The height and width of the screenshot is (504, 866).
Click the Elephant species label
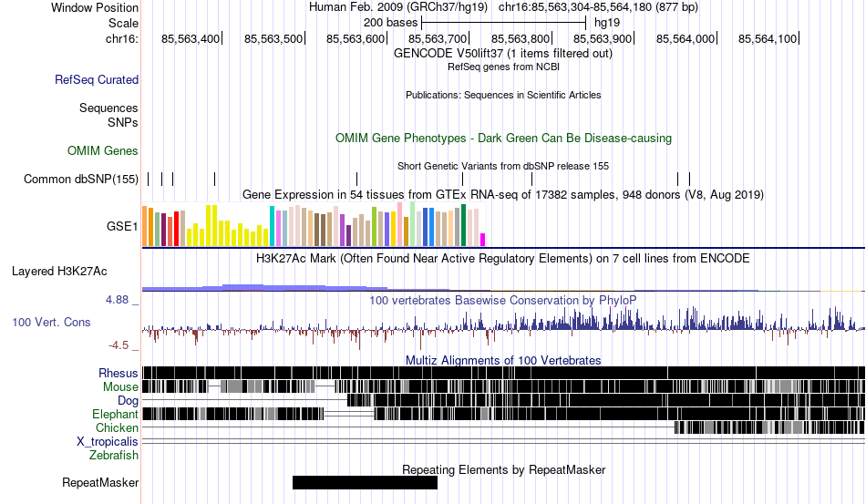click(115, 414)
